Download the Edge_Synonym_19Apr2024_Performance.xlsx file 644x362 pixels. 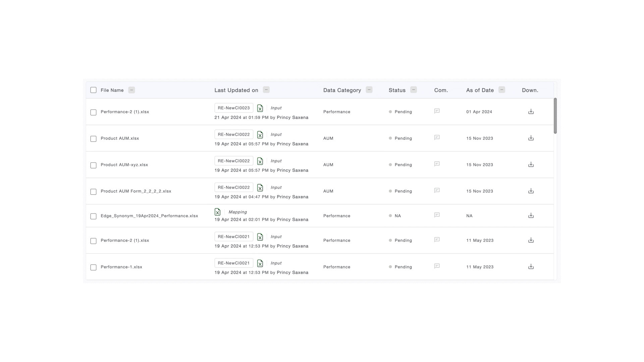[531, 216]
